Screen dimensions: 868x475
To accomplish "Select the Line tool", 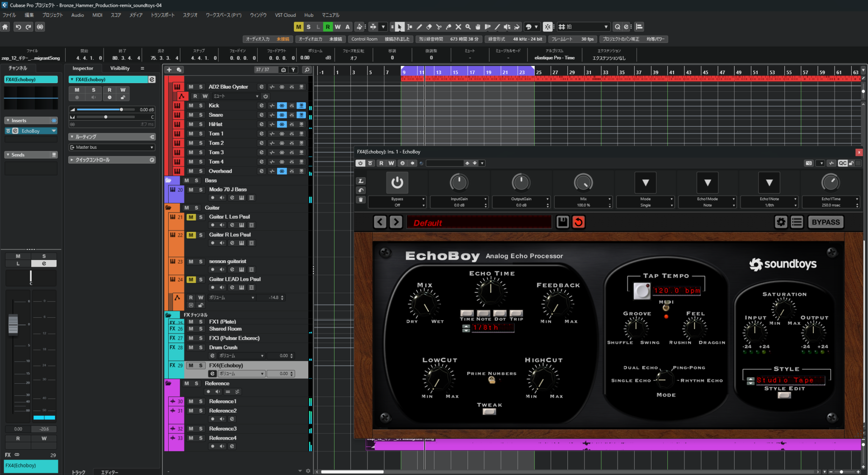I will pos(497,27).
